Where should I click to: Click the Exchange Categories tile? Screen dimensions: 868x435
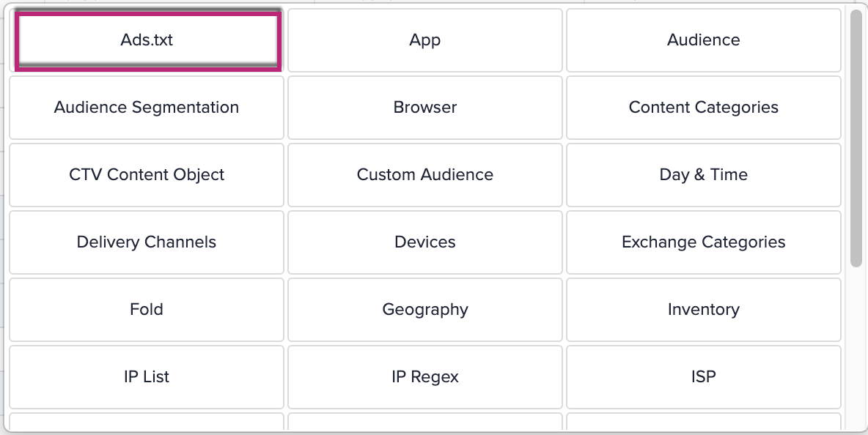(704, 242)
